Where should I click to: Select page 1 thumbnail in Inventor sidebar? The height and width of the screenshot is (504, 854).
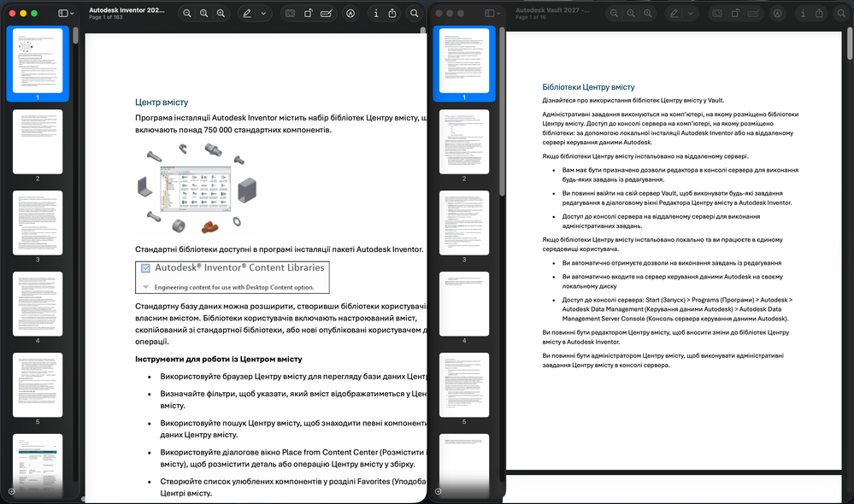38,61
